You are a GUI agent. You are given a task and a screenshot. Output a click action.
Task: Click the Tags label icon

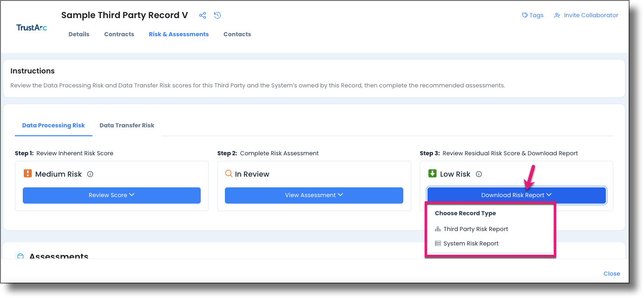525,15
